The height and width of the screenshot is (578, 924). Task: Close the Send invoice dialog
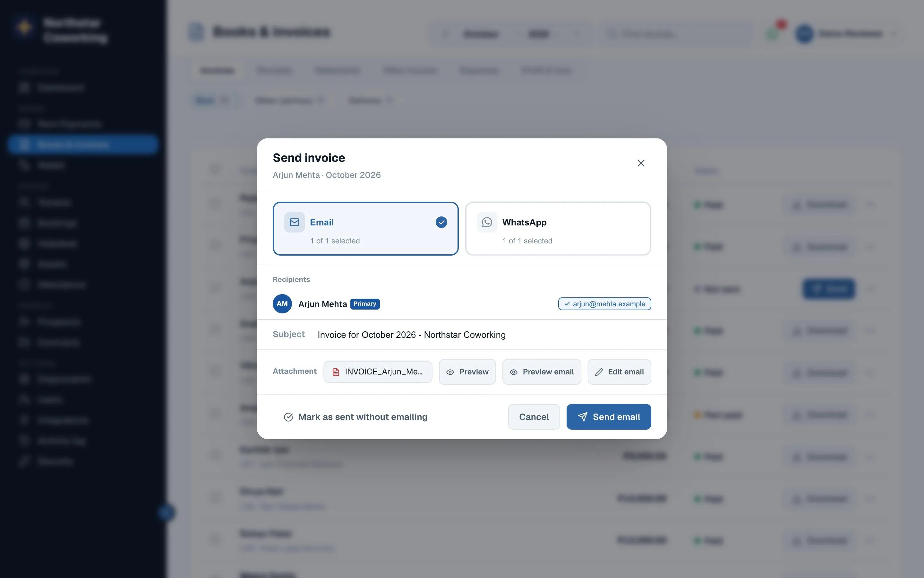[x=641, y=163]
